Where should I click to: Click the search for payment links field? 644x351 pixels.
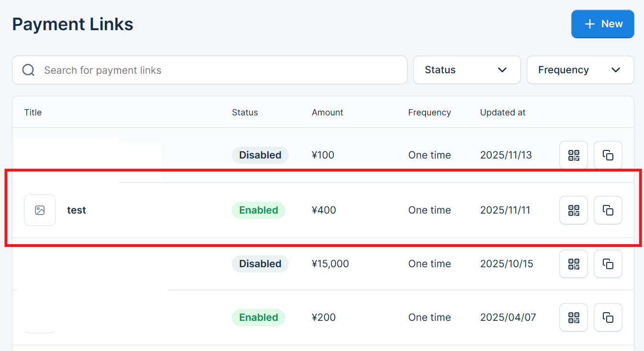click(220, 70)
